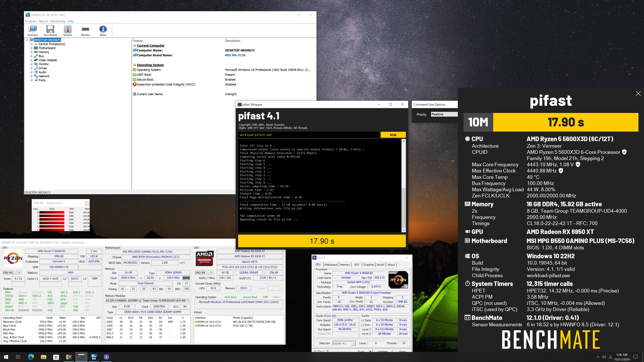
Task: Expand the Memory tree node
Action: (x=32, y=52)
